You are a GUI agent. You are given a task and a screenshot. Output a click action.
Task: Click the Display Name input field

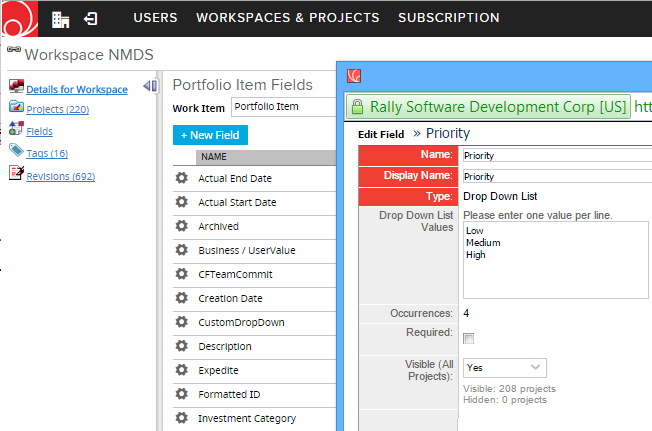click(x=557, y=176)
